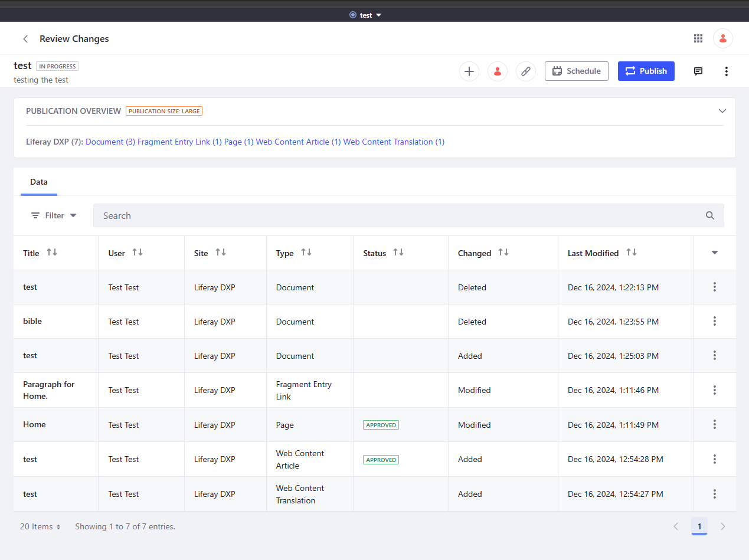Sort table by Last Modified column

coord(631,253)
